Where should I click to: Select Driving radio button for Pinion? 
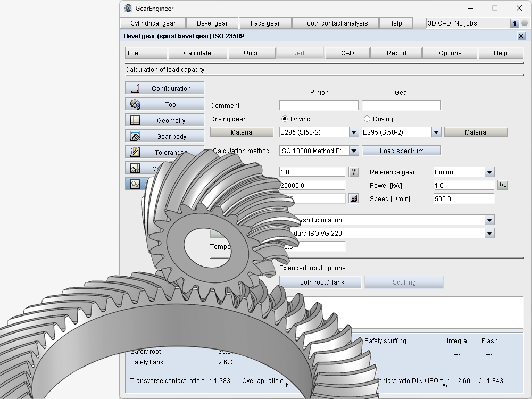[x=285, y=119]
